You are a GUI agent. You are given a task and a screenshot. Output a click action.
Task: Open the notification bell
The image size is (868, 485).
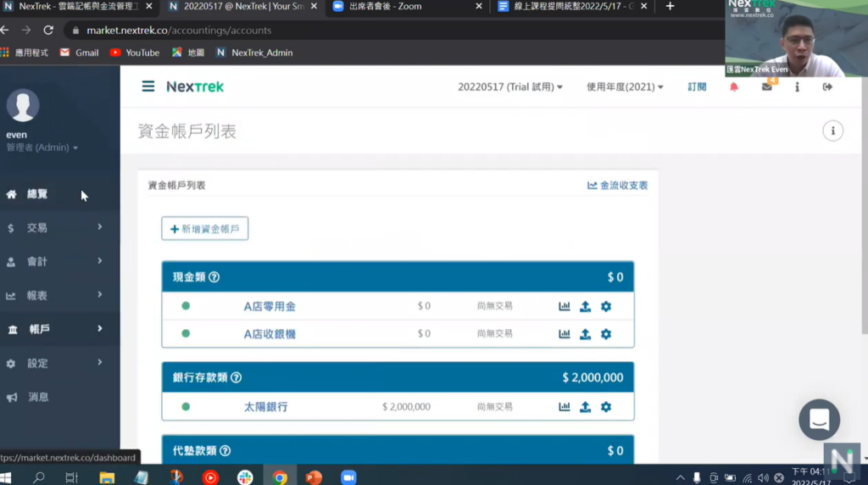[x=734, y=87]
